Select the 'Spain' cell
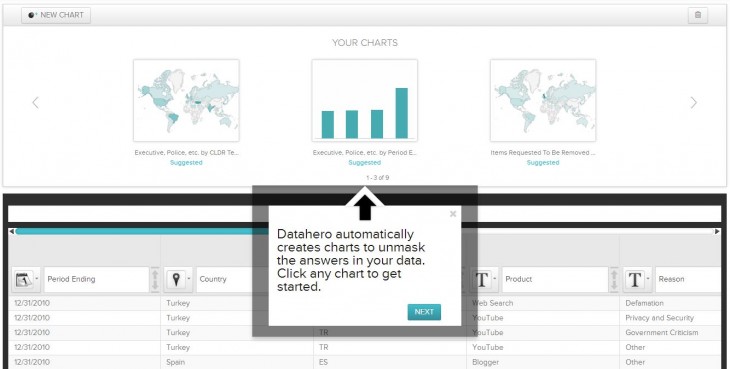The image size is (730, 369). (237, 362)
